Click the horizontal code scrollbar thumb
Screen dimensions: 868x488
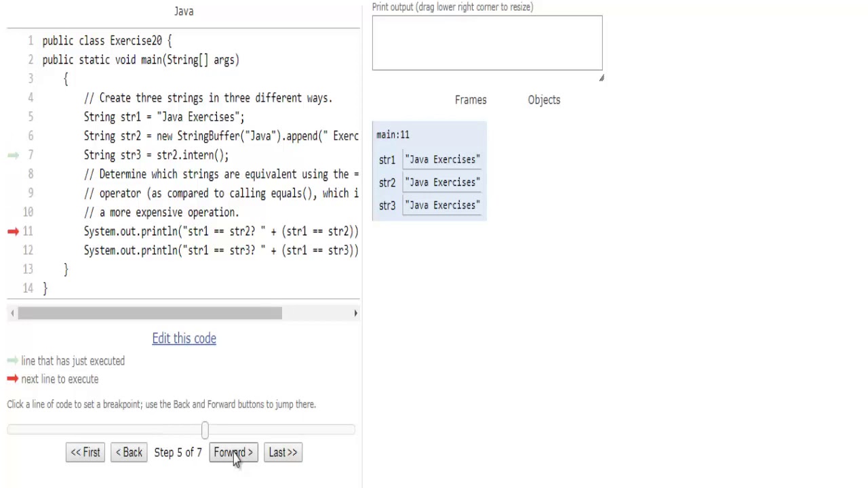pyautogui.click(x=149, y=313)
